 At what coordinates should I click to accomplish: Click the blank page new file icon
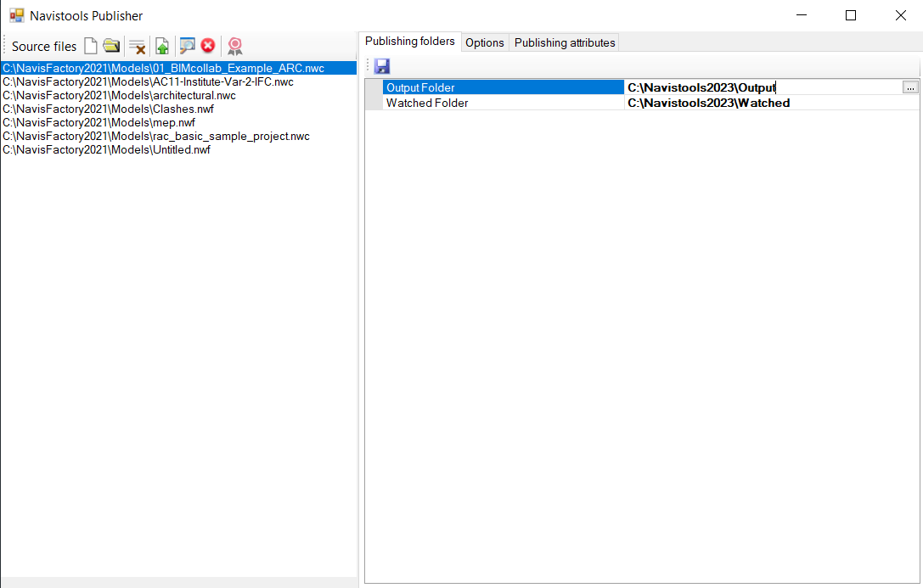[x=91, y=46]
